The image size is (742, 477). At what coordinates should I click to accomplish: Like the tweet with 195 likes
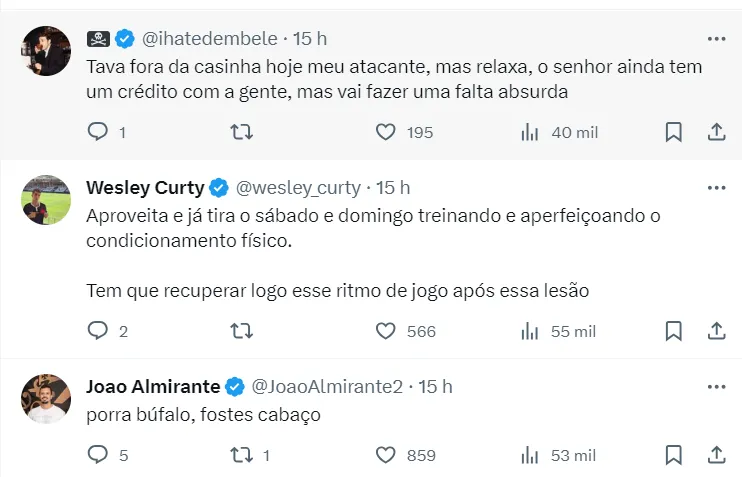point(386,132)
